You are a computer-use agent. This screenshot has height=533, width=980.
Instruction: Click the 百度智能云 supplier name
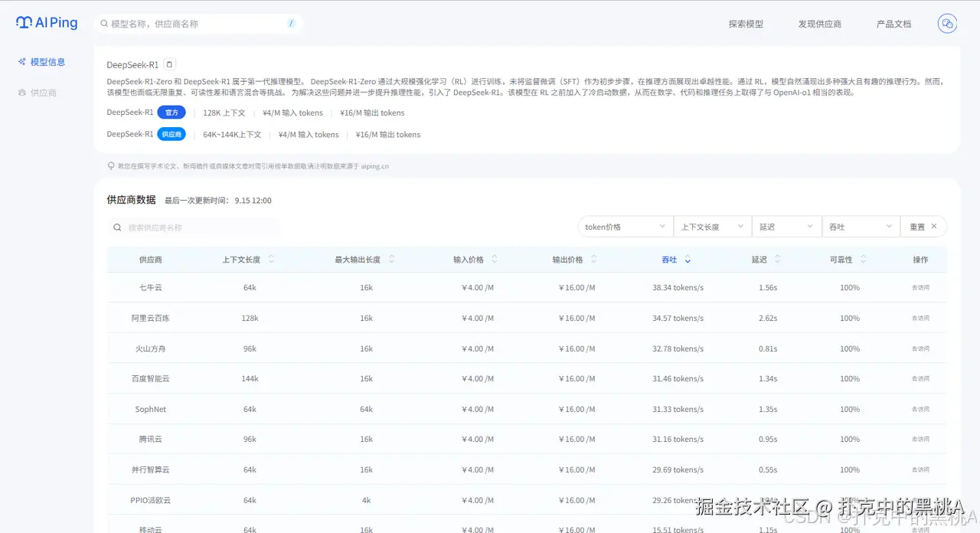[150, 378]
